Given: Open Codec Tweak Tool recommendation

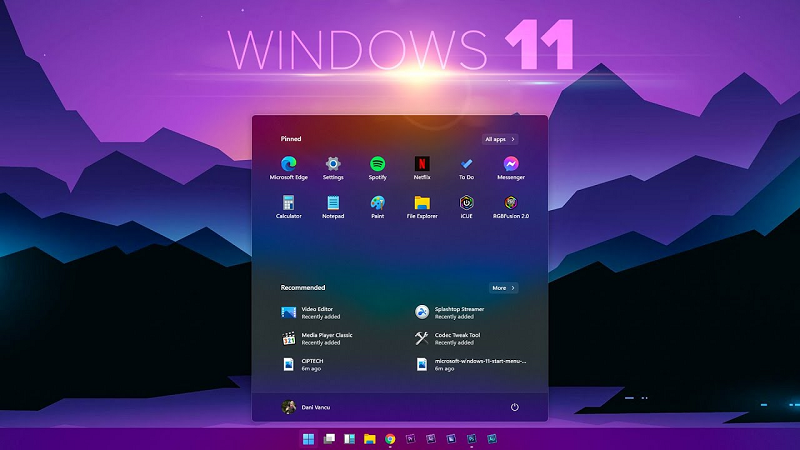Looking at the screenshot, I should (447, 339).
